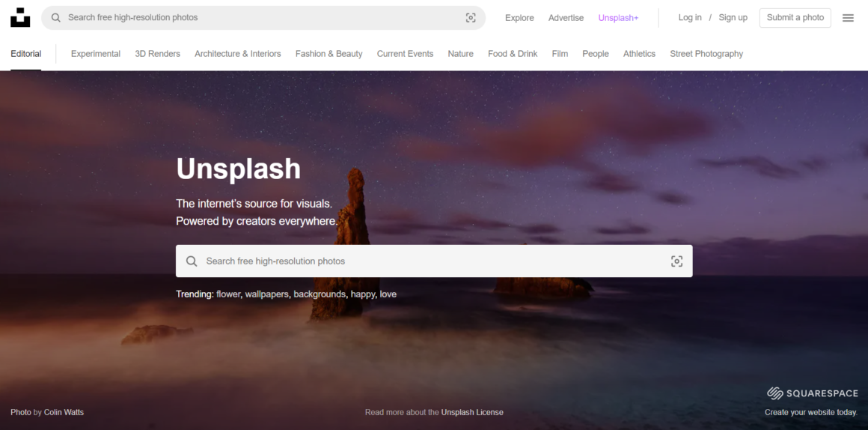Open visual search in top search bar

pos(471,18)
